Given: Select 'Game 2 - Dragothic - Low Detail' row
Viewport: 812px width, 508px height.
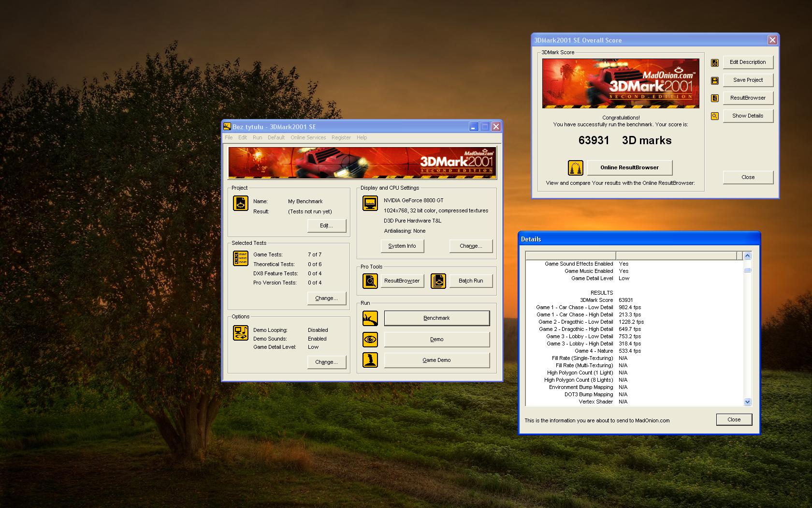Looking at the screenshot, I should [634, 322].
